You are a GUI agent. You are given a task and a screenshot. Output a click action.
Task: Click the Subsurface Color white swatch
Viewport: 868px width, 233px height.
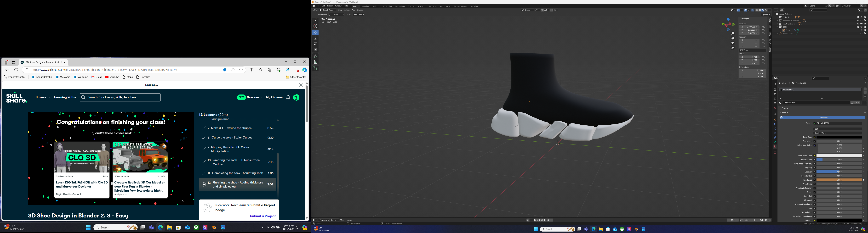(x=839, y=155)
